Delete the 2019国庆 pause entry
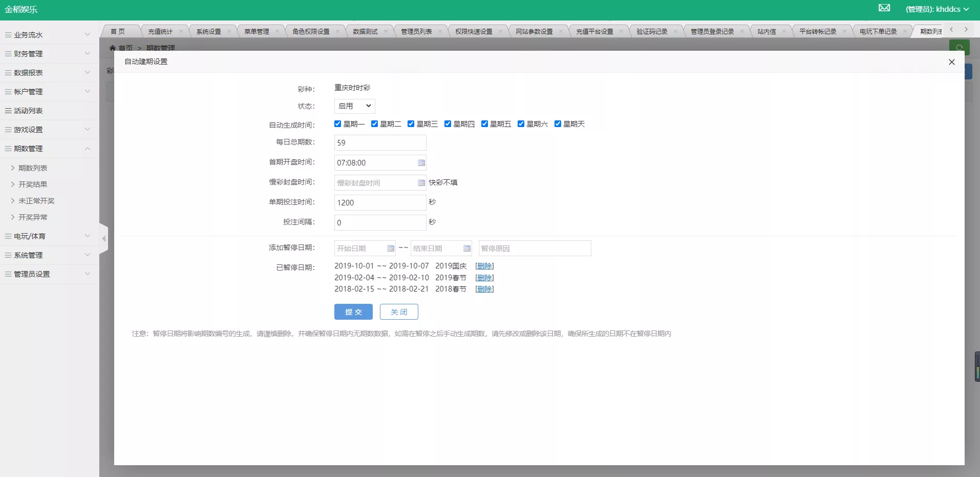 tap(483, 266)
